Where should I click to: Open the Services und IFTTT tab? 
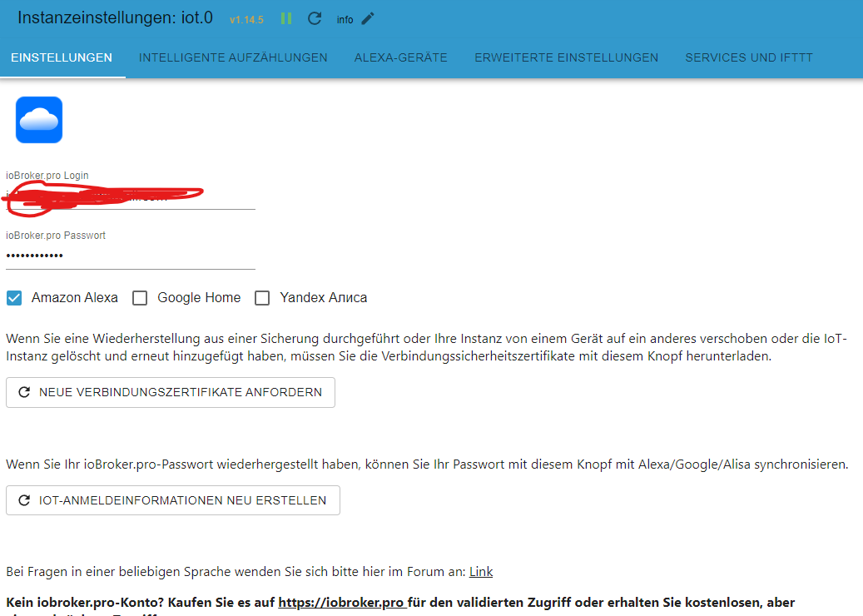pyautogui.click(x=748, y=57)
